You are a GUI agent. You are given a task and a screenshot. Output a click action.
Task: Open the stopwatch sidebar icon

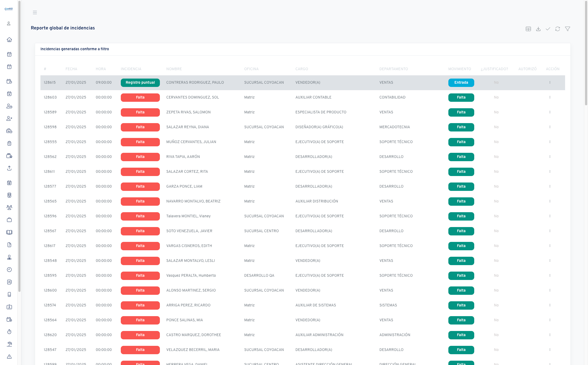coord(9,332)
